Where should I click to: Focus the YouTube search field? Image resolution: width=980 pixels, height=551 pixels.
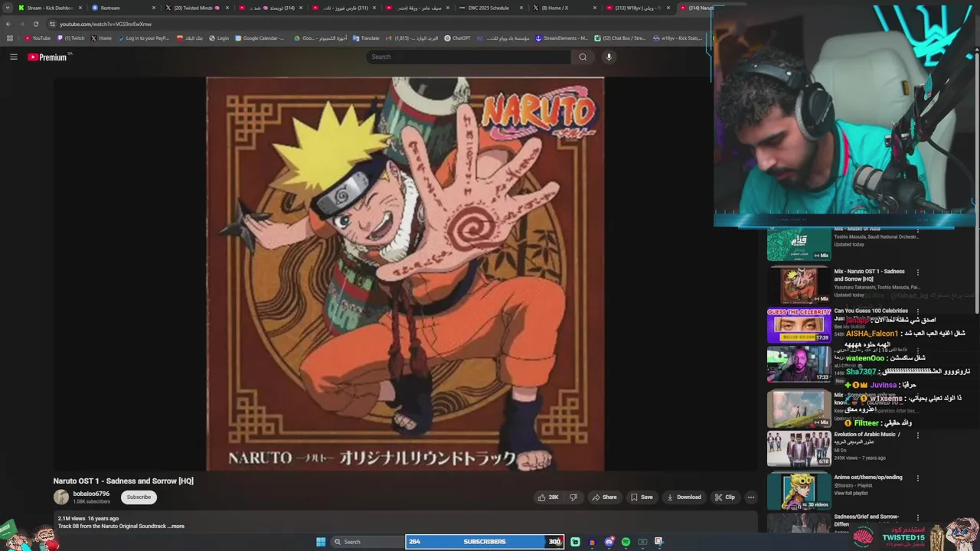click(469, 57)
